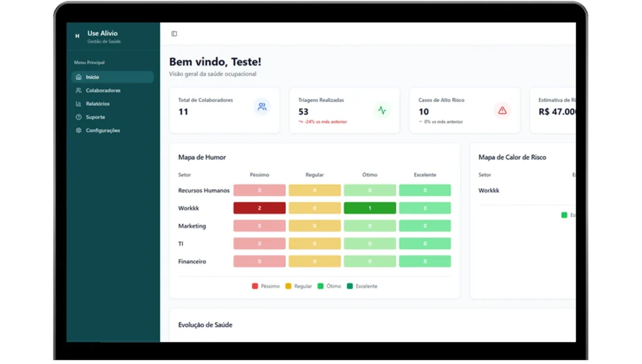The width and height of the screenshot is (642, 364).
Task: Click the Relatórios chart icon
Action: pyautogui.click(x=78, y=104)
